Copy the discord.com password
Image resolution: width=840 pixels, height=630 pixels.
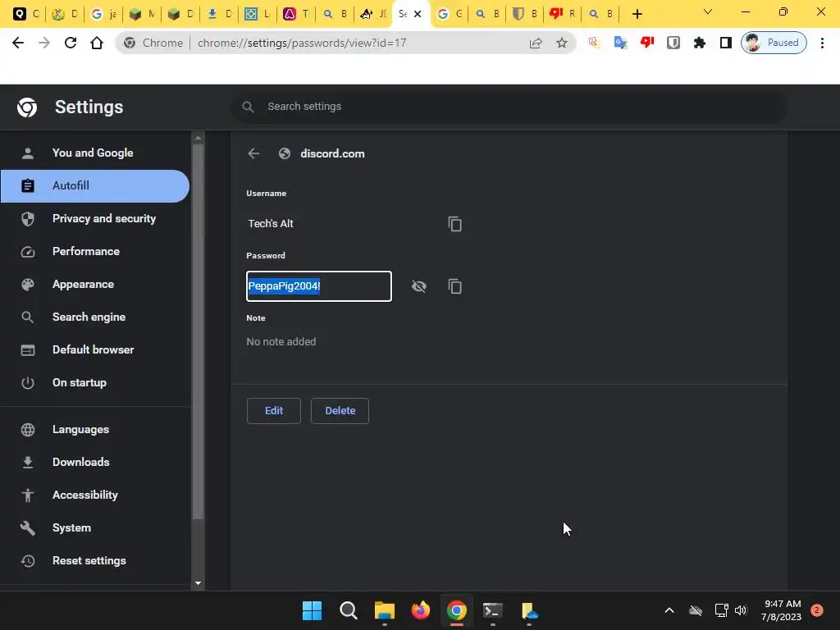[454, 286]
